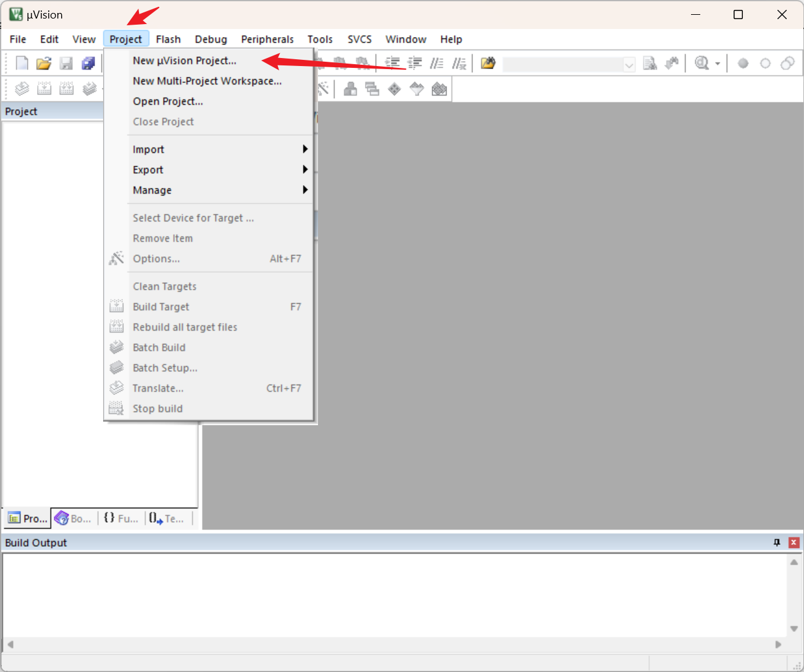Click the Find icon next to search box
Screen dimensions: 804x672
[650, 63]
